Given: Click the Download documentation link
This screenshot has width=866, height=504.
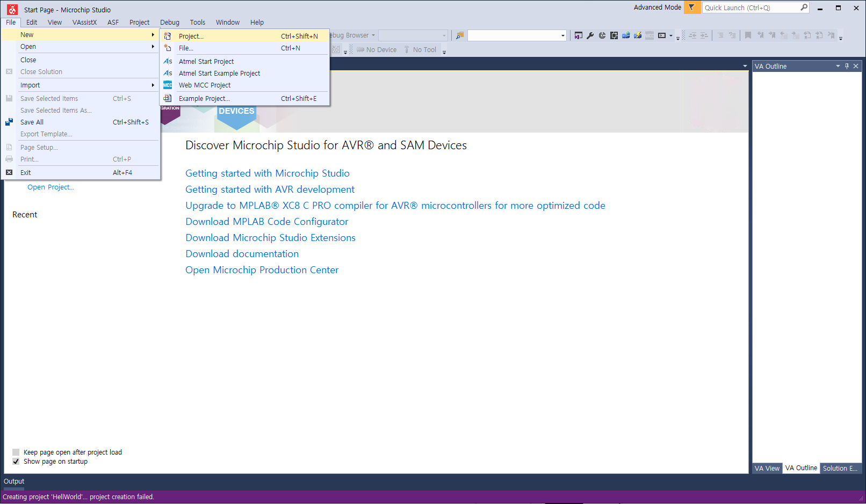Looking at the screenshot, I should click(242, 254).
